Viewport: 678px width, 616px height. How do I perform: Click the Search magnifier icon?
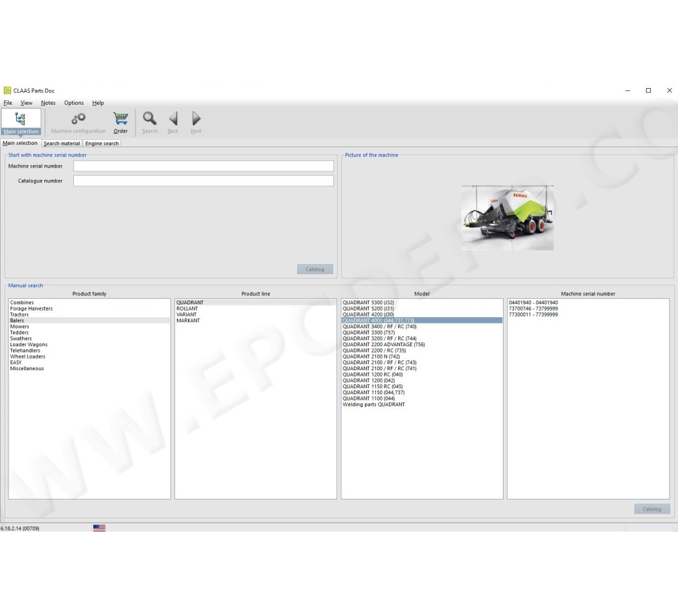coord(150,123)
